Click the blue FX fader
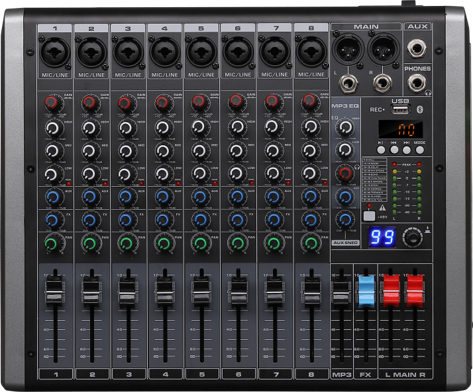 click(366, 291)
